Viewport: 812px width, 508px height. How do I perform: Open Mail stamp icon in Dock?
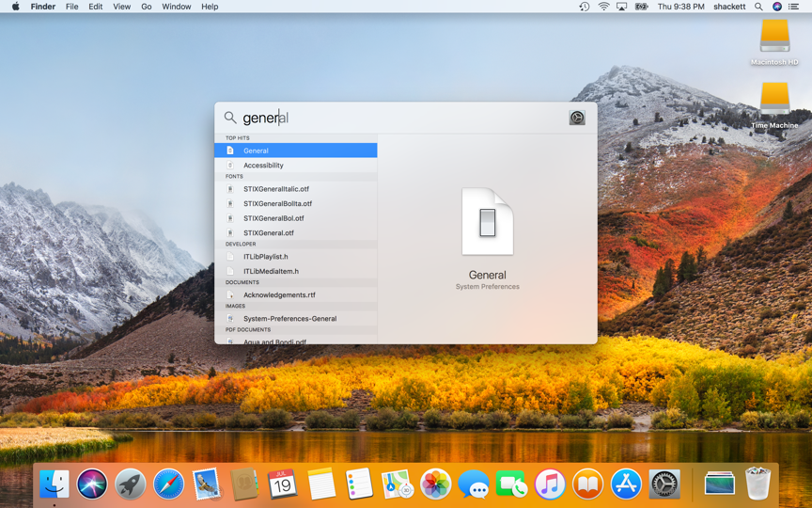[207, 484]
